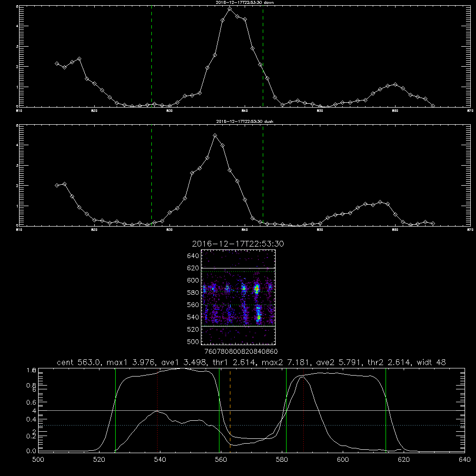Click the '540' label on bottom plot x-axis

point(160,460)
